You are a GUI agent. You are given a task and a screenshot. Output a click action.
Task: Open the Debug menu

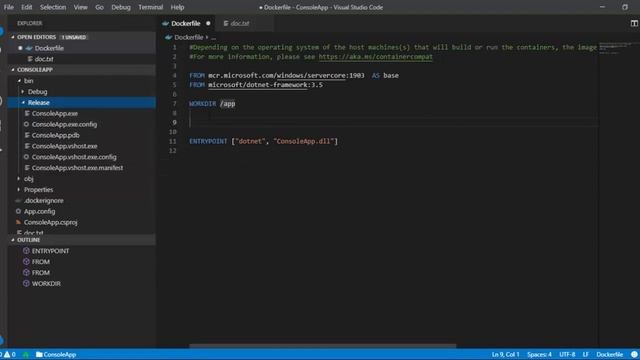121,7
